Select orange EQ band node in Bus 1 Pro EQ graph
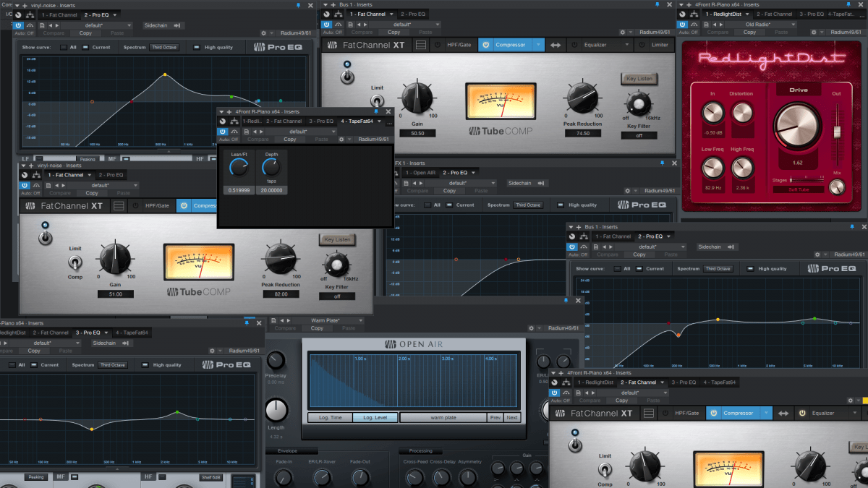 (678, 335)
